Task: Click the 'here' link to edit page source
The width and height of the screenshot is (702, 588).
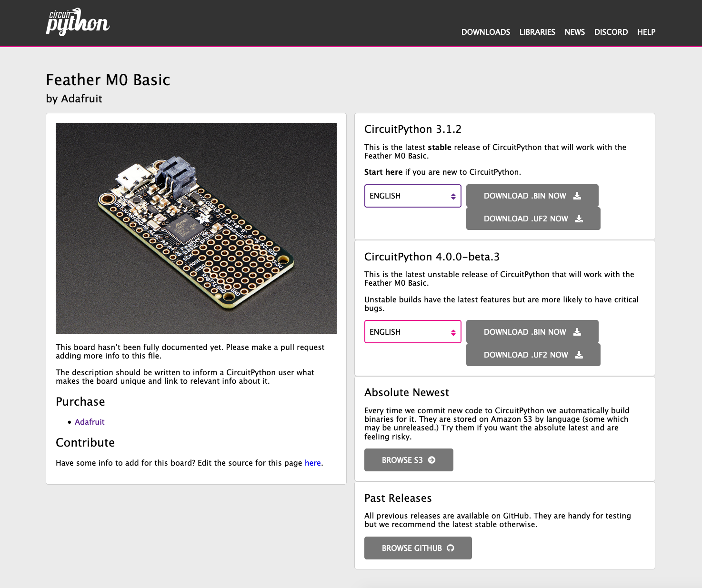Action: 313,463
